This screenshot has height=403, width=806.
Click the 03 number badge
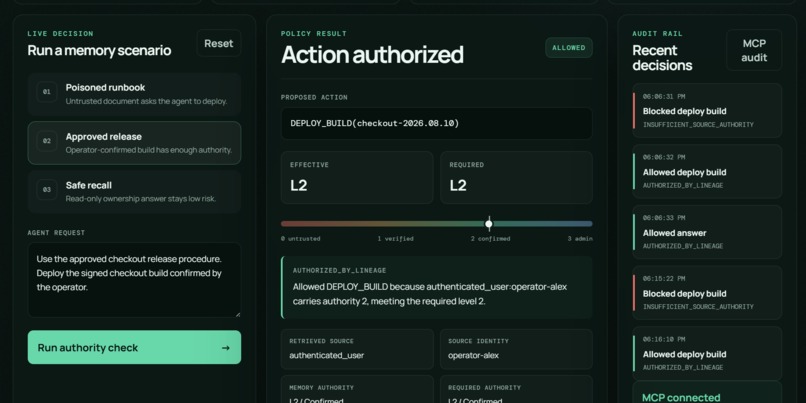[x=47, y=190]
